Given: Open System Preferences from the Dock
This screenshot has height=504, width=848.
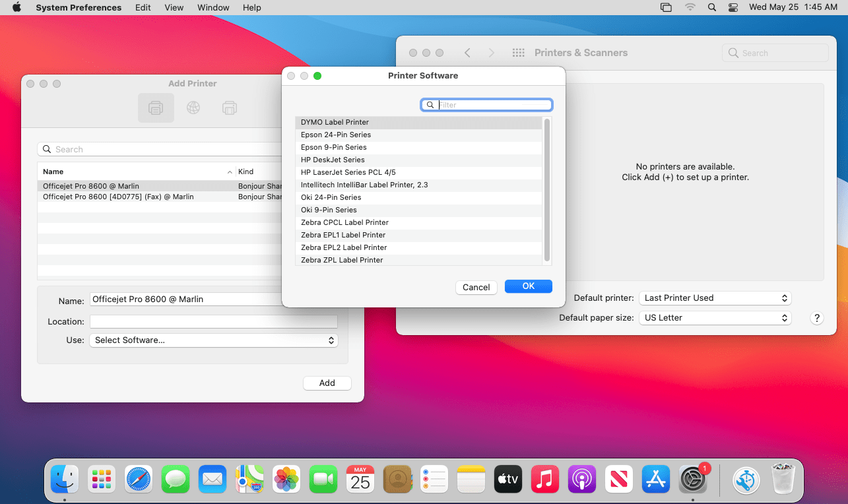Looking at the screenshot, I should click(x=693, y=479).
